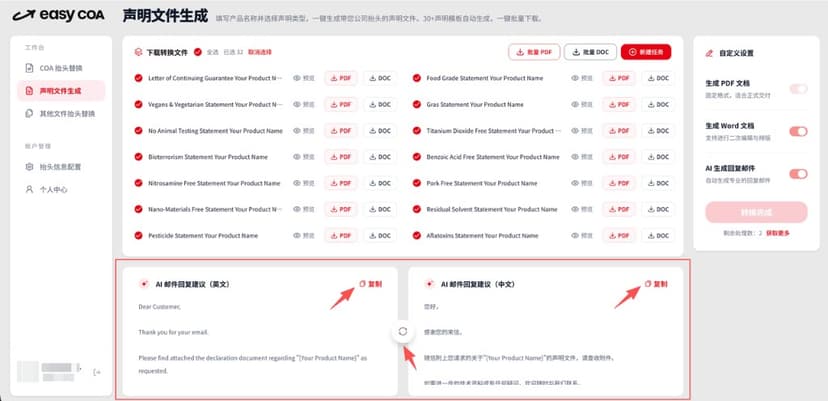Image resolution: width=828 pixels, height=401 pixels.
Task: Click the Nano-Materials Free Statement file name
Action: coord(215,209)
